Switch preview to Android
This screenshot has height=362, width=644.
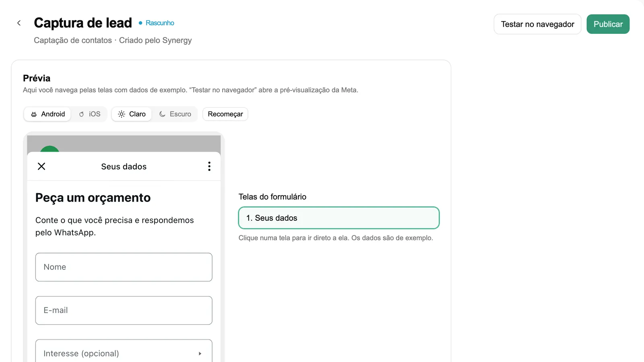[x=48, y=114]
